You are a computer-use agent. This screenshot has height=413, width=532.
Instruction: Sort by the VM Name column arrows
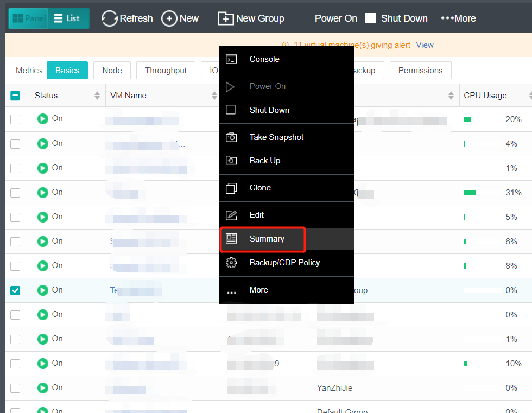click(x=214, y=96)
